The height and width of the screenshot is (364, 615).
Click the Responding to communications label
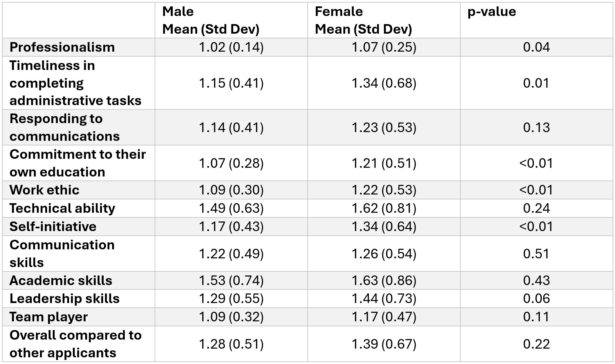pos(64,127)
